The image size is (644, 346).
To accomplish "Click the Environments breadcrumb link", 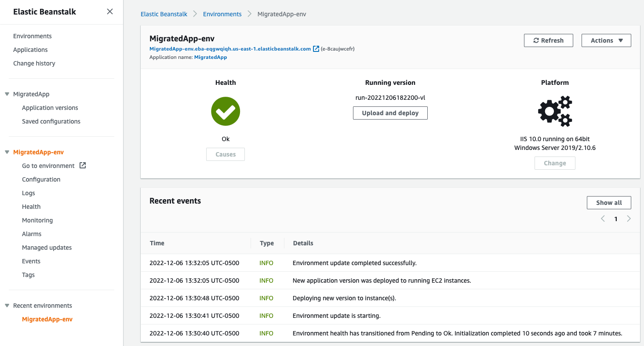I will [222, 14].
